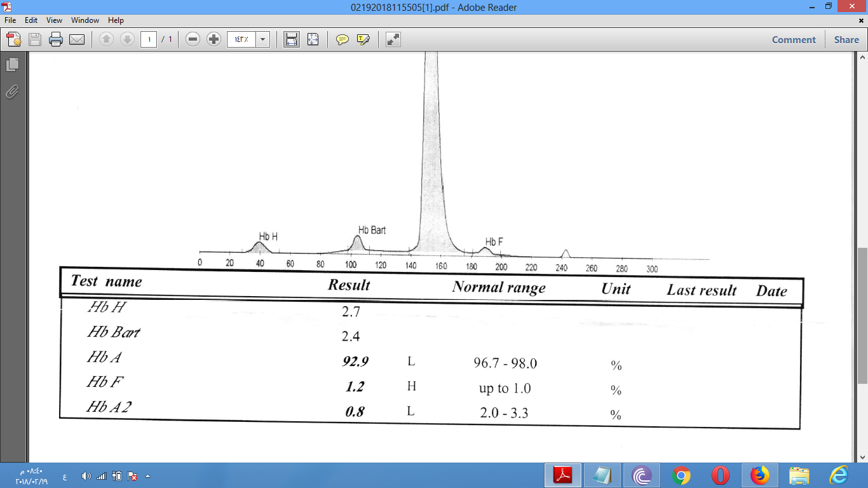This screenshot has width=868, height=488.
Task: Click the Hb Bart result 2.4
Action: coord(351,337)
